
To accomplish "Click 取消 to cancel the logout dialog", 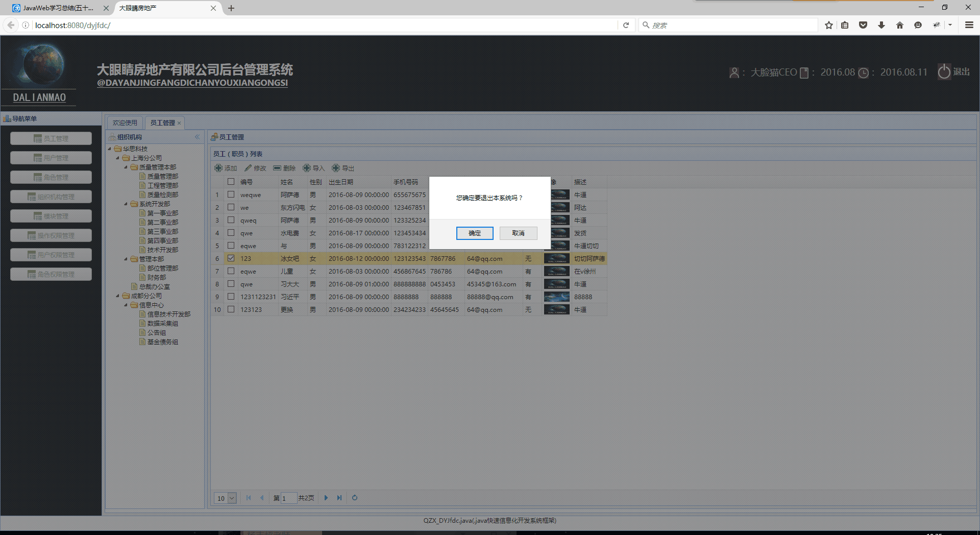I will pos(518,233).
